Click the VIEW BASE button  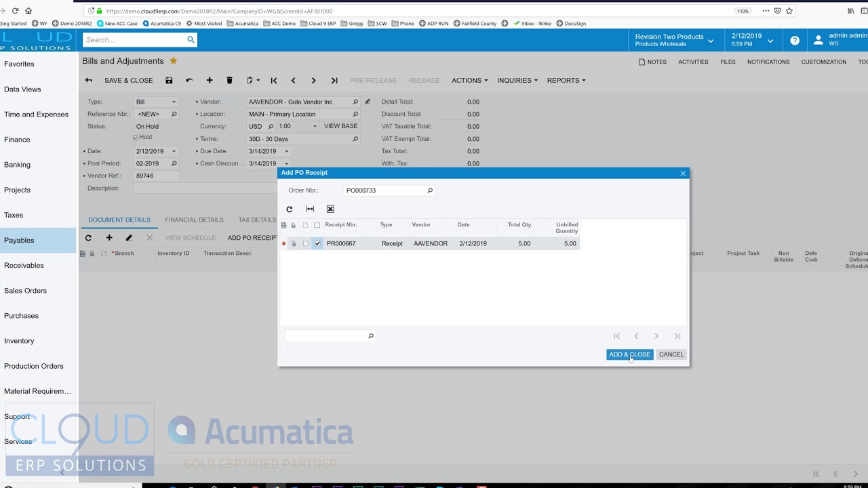(341, 126)
